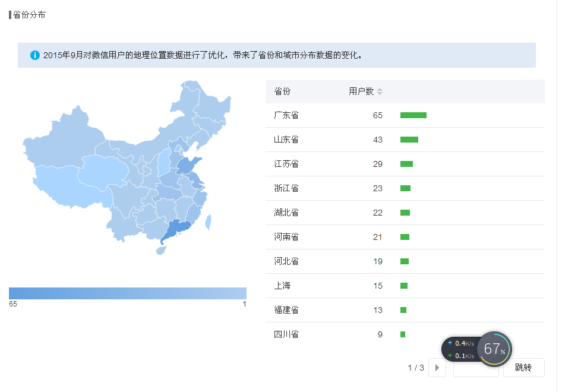Select the 山东省 row label
The image size is (562, 392).
286,140
